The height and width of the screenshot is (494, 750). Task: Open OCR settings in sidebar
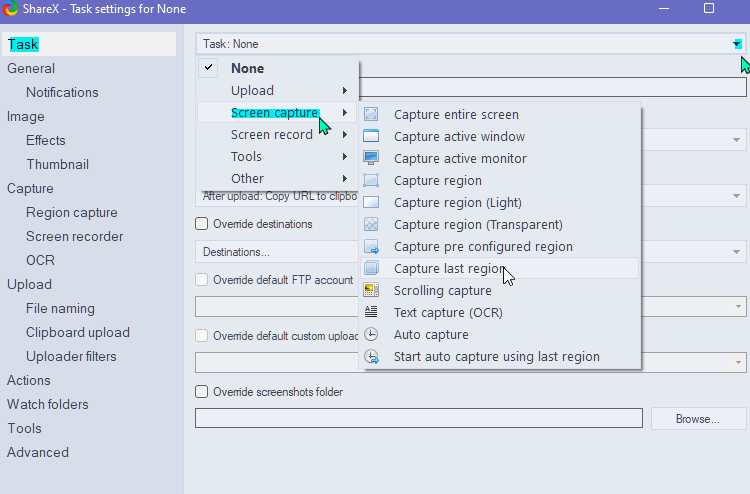(x=40, y=260)
